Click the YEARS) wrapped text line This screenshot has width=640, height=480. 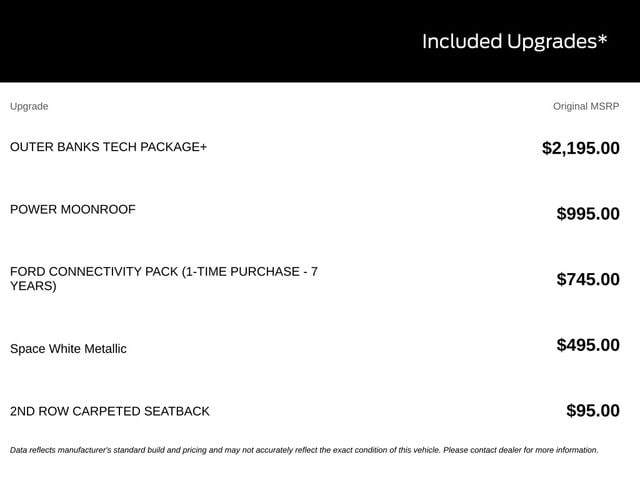33,286
